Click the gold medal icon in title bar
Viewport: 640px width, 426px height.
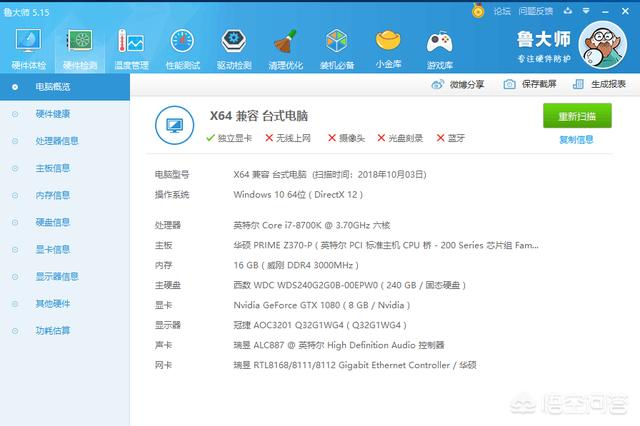(x=478, y=11)
